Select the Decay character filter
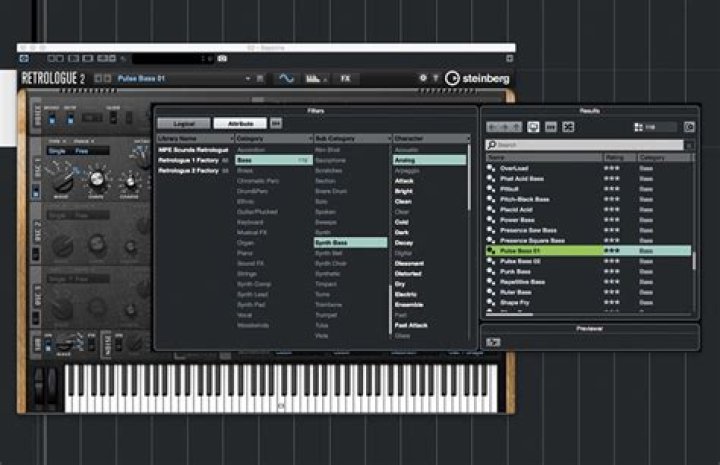 point(404,243)
